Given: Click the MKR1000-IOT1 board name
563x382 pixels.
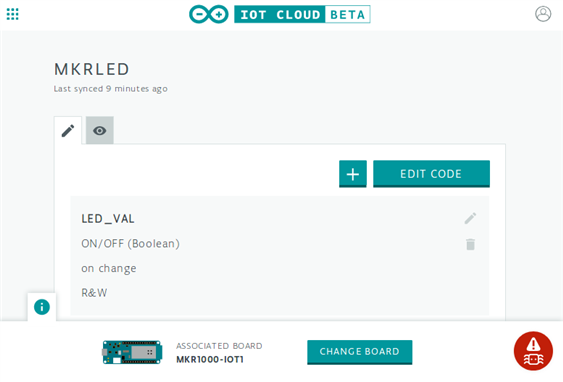Looking at the screenshot, I should coord(210,359).
